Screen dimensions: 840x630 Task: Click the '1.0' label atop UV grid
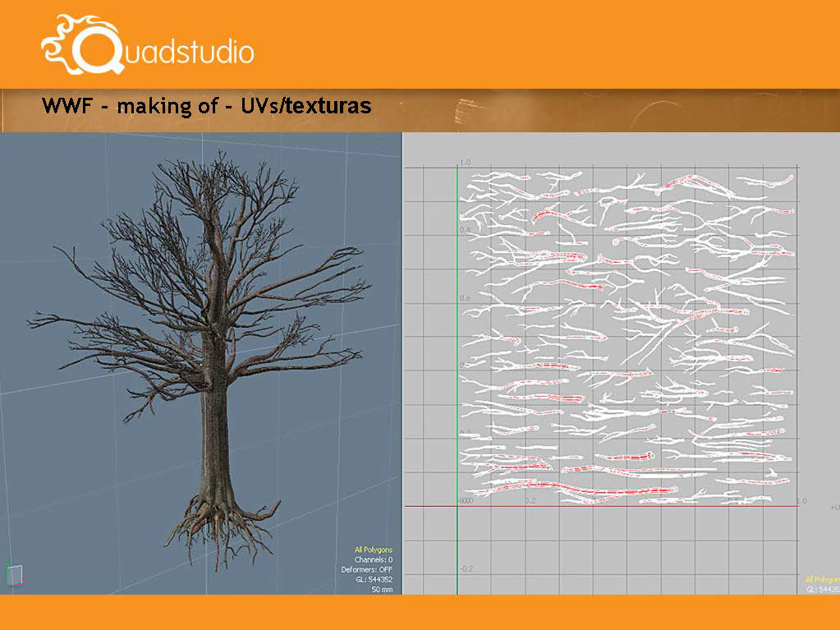tap(465, 162)
